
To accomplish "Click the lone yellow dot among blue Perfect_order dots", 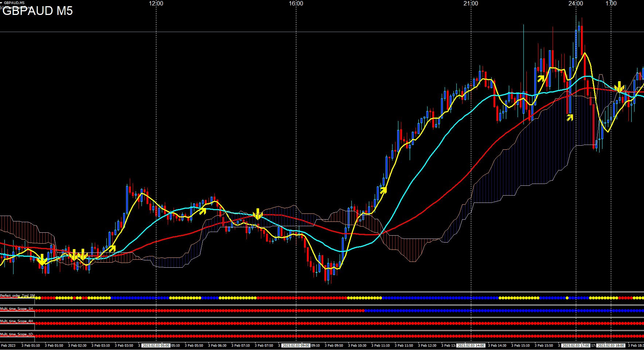I will tap(567, 298).
